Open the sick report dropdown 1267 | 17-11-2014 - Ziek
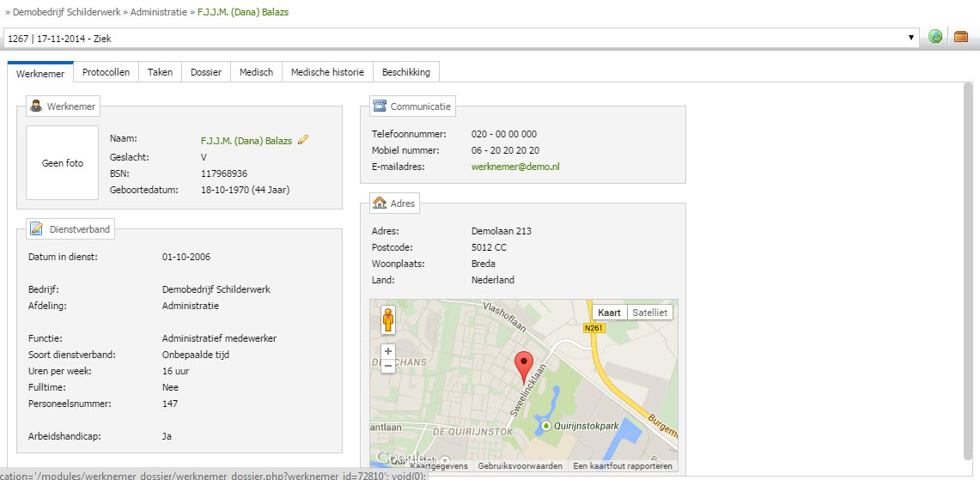 [461, 38]
